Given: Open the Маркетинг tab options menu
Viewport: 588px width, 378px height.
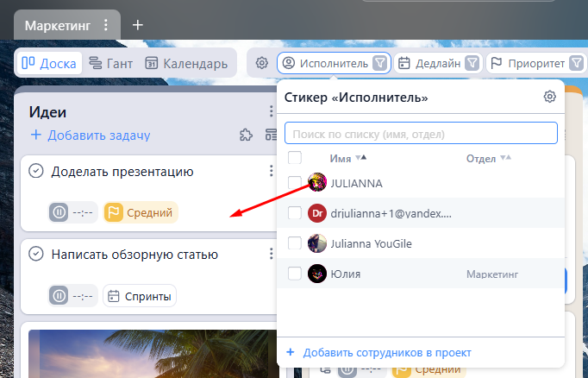Looking at the screenshot, I should pyautogui.click(x=106, y=25).
